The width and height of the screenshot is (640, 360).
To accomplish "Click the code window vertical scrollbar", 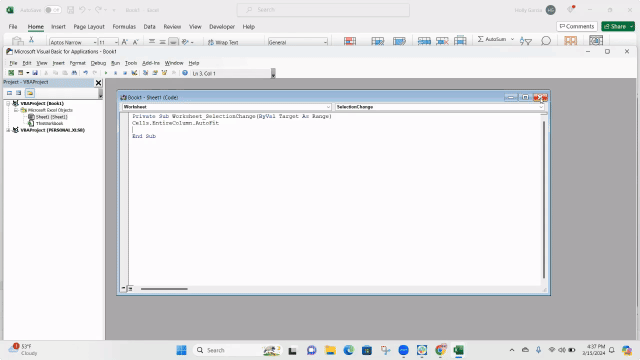I will [544, 199].
